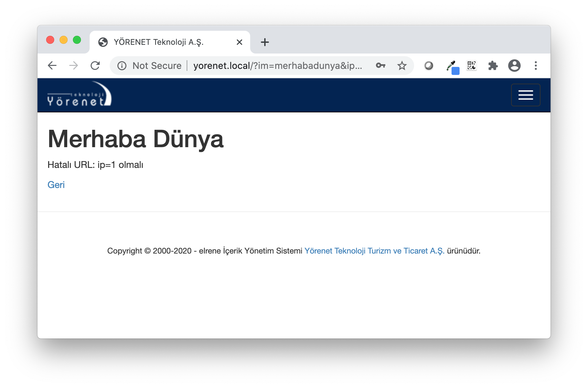
Task: Open the QR code extension
Action: [472, 65]
